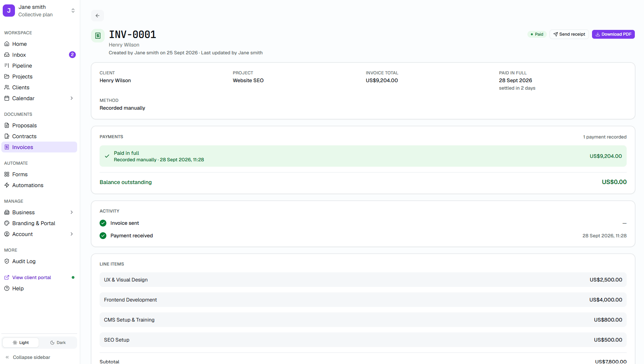Click the Contracts pen icon
The width and height of the screenshot is (644, 364).
[7, 136]
